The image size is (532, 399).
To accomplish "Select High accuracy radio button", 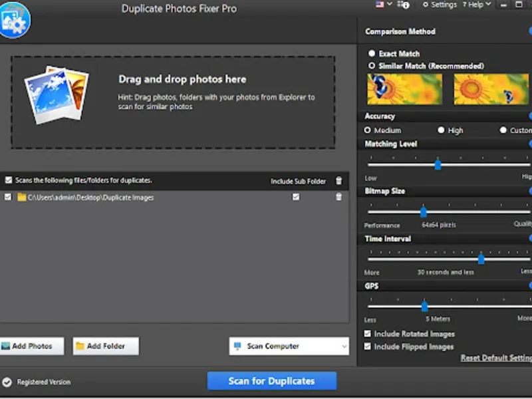I will [441, 130].
